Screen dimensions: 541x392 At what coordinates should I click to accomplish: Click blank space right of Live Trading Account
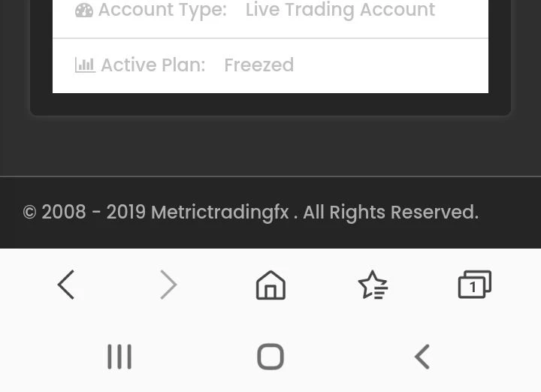click(x=462, y=11)
